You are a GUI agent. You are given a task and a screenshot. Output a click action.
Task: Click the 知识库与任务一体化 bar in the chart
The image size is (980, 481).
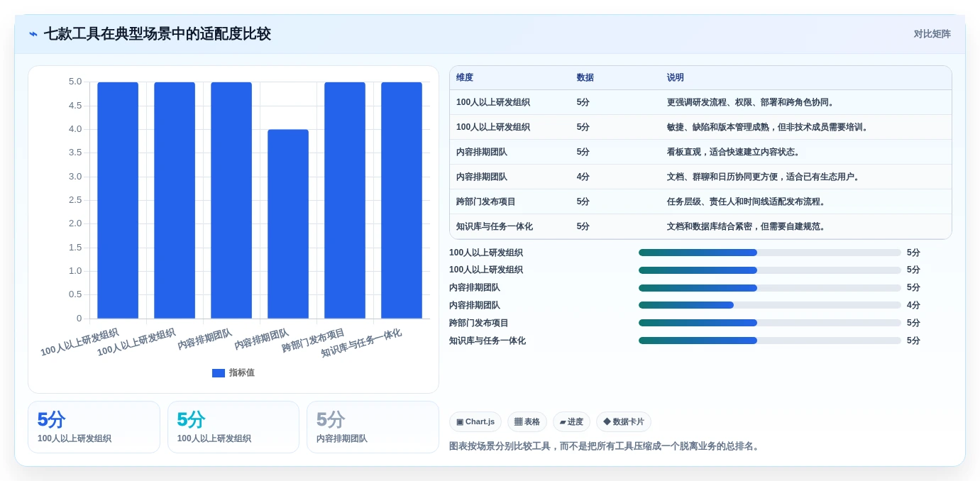coord(402,200)
